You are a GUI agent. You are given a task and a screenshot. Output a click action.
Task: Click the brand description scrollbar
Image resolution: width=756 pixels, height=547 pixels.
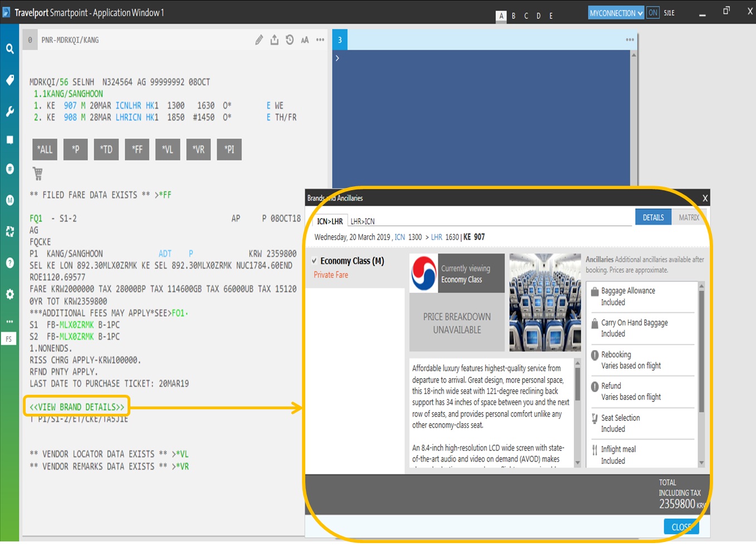(x=577, y=412)
